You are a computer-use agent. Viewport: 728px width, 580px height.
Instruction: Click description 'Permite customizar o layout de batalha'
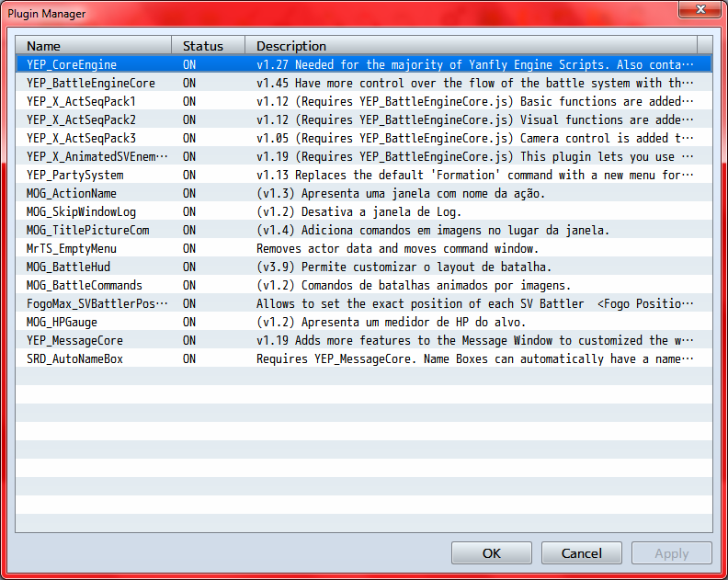pos(404,267)
